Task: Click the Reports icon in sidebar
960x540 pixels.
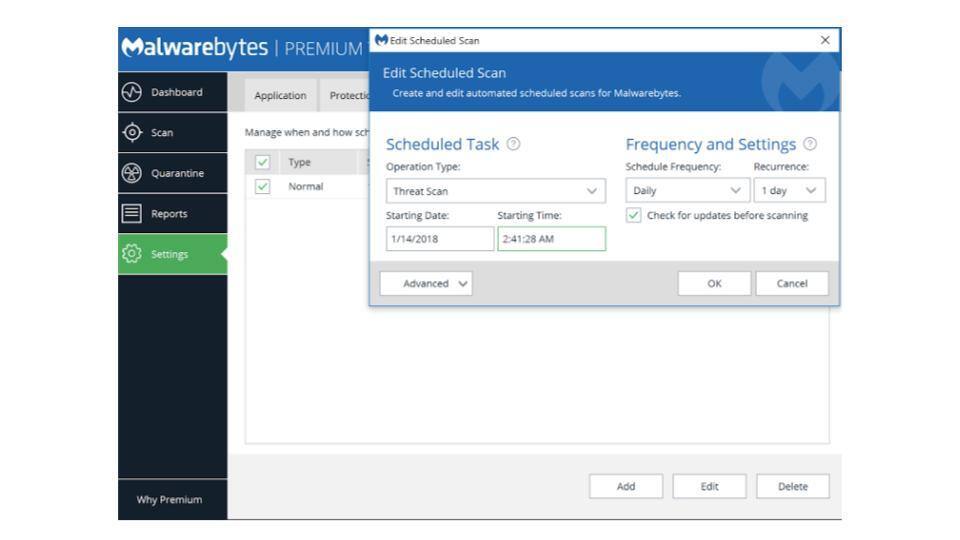Action: (133, 213)
